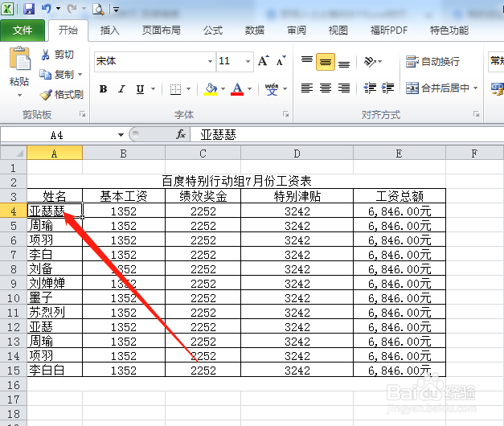Viewport: 504px width, 426px height.
Task: Decrease indent icon in alignment group
Action: click(x=370, y=88)
